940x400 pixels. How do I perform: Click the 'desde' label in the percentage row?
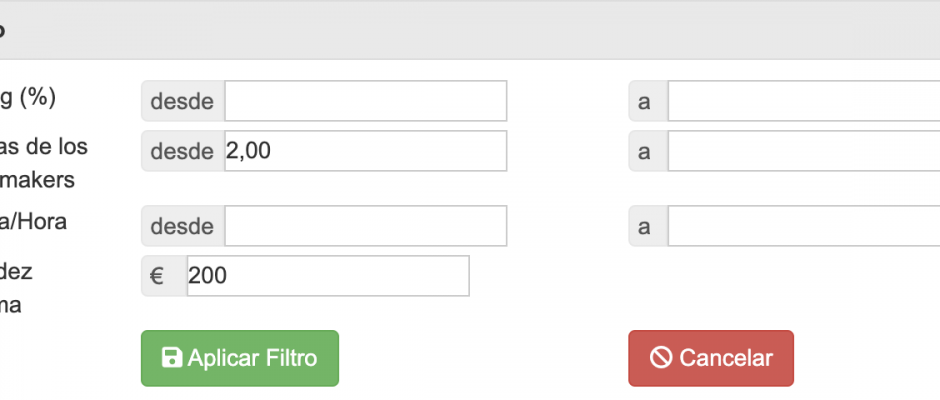(x=183, y=101)
